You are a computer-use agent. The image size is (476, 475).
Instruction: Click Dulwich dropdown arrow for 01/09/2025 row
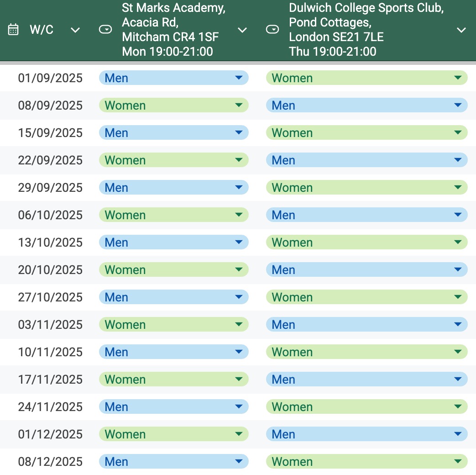[458, 78]
